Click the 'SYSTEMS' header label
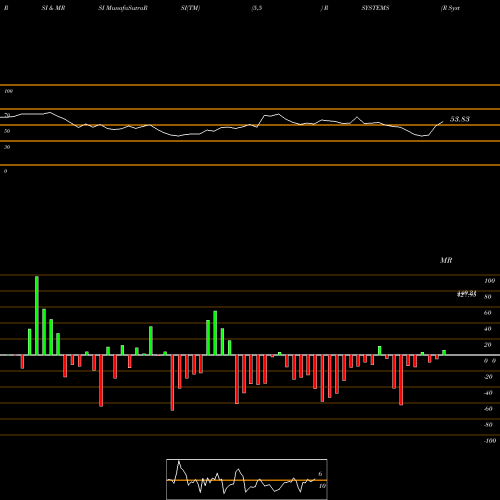The width and height of the screenshot is (500, 500). coord(375,8)
